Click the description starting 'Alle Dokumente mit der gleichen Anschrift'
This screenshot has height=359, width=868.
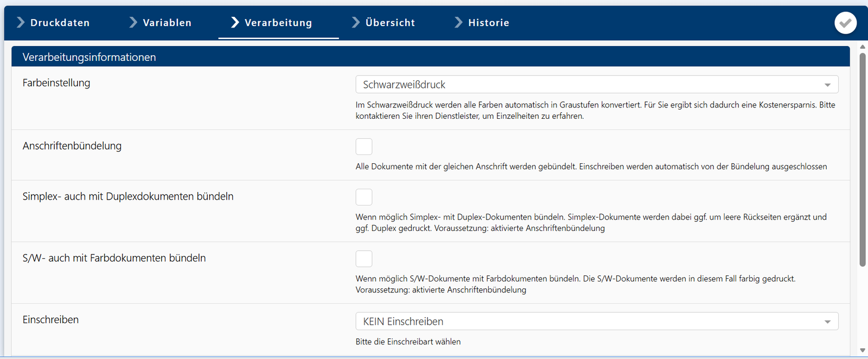tap(591, 166)
